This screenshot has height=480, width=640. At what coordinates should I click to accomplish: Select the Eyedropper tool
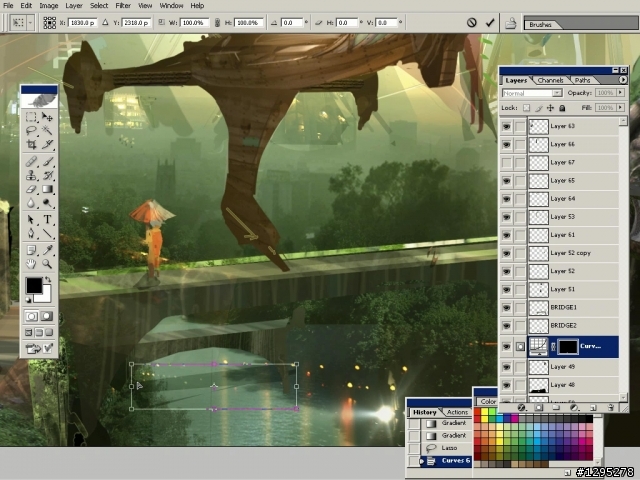pos(47,250)
